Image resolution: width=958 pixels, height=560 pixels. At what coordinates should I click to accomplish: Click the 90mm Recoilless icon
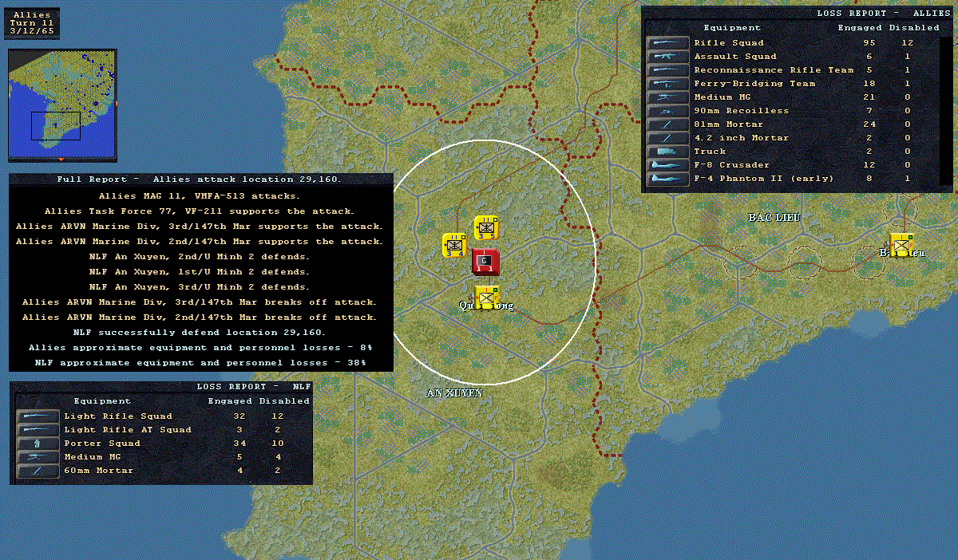click(668, 111)
